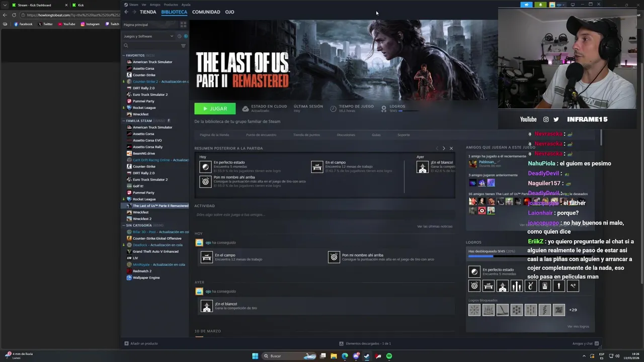Open the Windows Start menu

coord(255,356)
